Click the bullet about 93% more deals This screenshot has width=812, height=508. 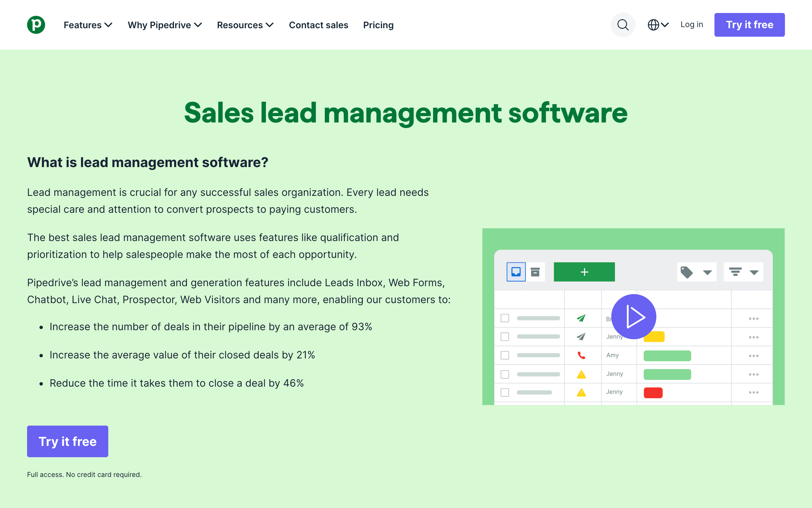[x=211, y=327]
